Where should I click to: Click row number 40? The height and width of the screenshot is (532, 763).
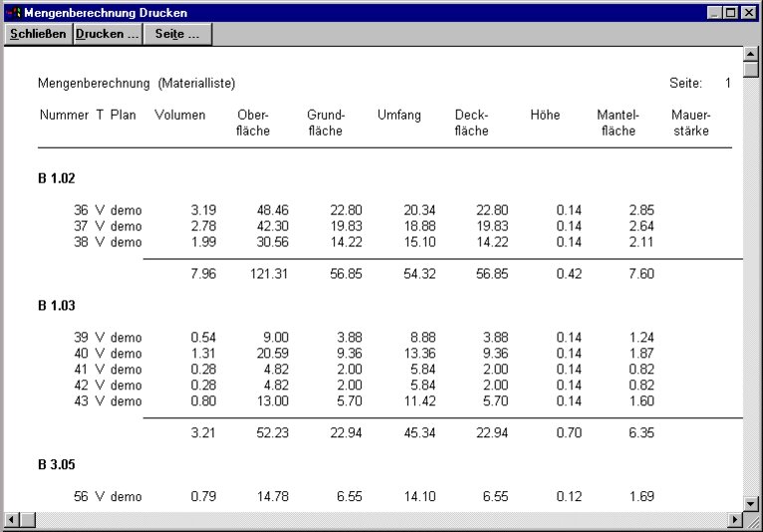point(81,354)
